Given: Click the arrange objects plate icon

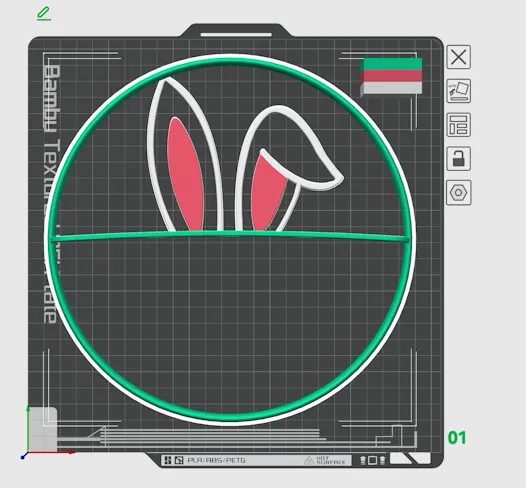Looking at the screenshot, I should (x=459, y=125).
